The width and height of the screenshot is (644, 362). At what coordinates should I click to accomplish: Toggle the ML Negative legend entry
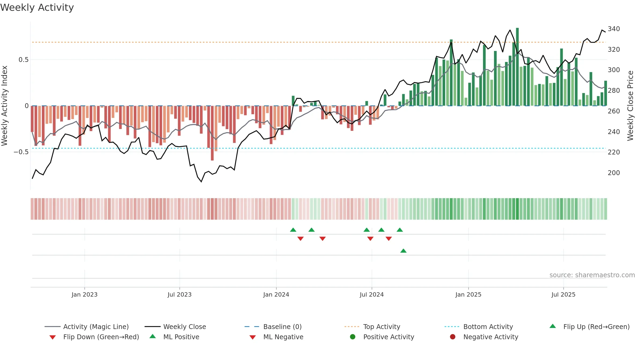276,337
